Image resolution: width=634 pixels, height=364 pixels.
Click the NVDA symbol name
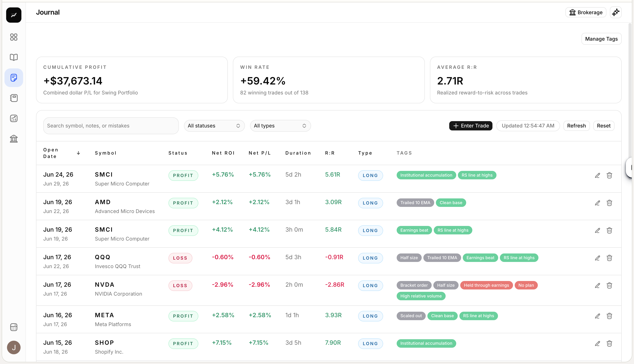pos(104,285)
